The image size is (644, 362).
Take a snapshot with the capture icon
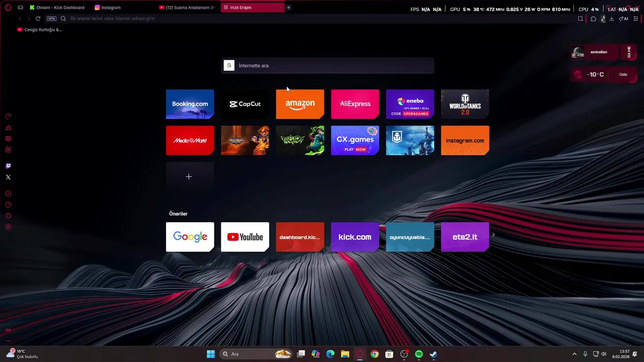tap(580, 19)
